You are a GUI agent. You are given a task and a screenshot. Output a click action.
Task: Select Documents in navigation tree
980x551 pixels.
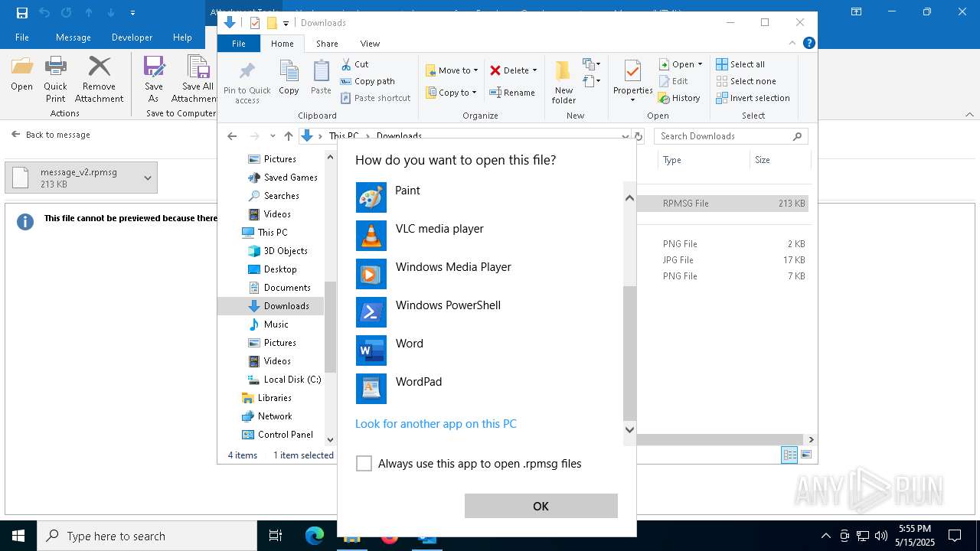tap(279, 288)
